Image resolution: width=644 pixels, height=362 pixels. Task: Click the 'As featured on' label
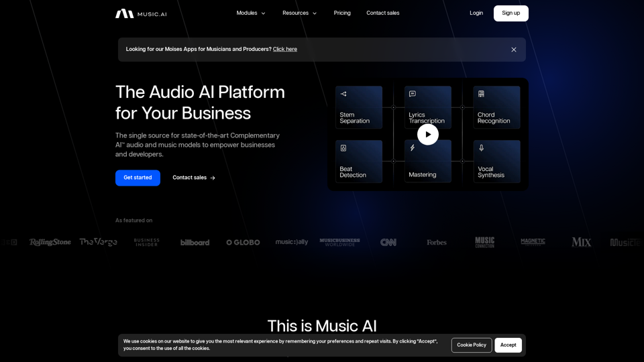pyautogui.click(x=134, y=221)
